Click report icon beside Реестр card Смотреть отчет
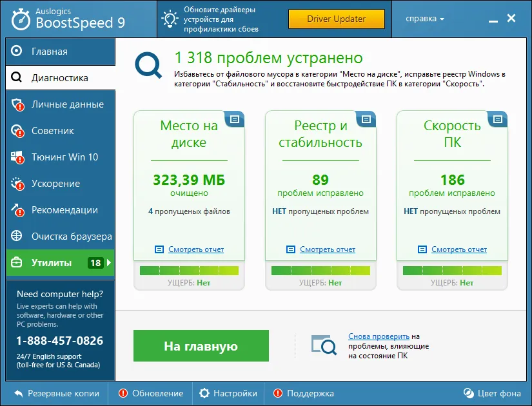Screen dimensions: 532x406 point(291,249)
